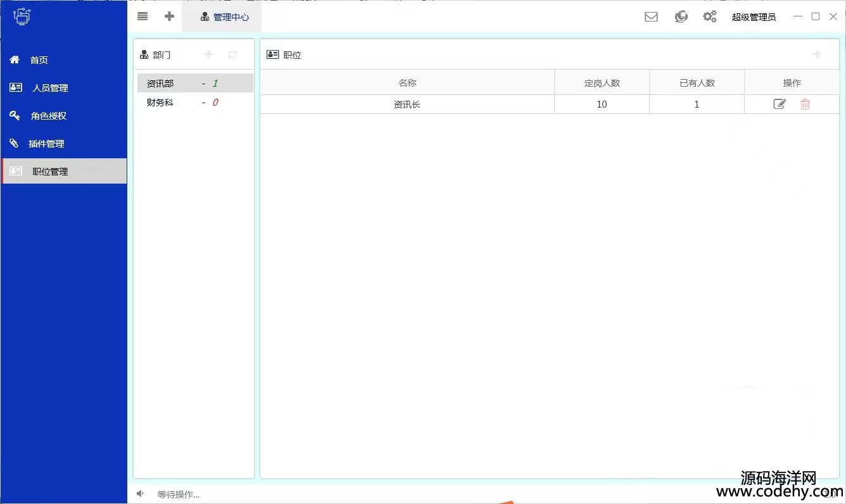Refresh the 部门 list
Screen dimensions: 846x504
tap(232, 54)
